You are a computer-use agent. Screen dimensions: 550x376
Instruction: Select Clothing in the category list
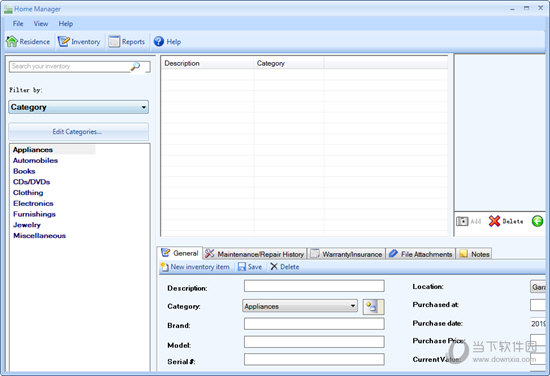point(28,193)
